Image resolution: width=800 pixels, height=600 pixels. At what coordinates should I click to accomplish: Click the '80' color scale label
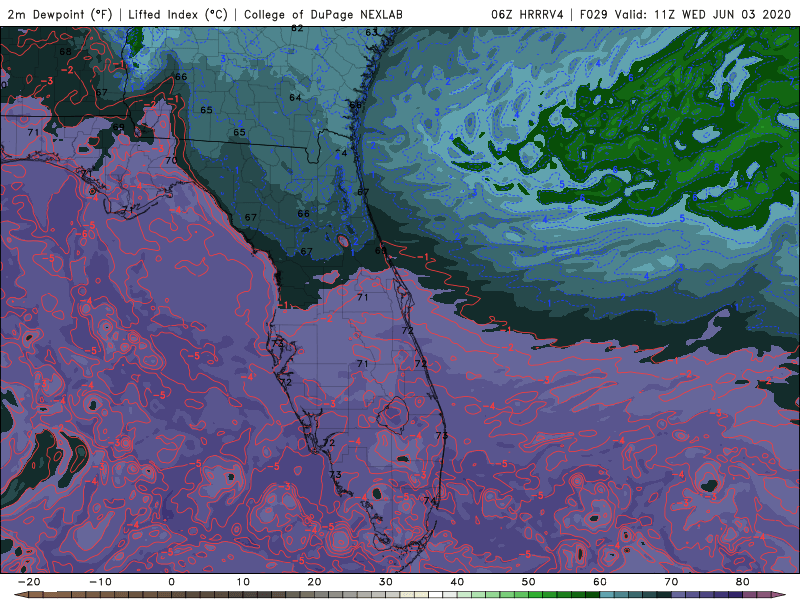[743, 582]
